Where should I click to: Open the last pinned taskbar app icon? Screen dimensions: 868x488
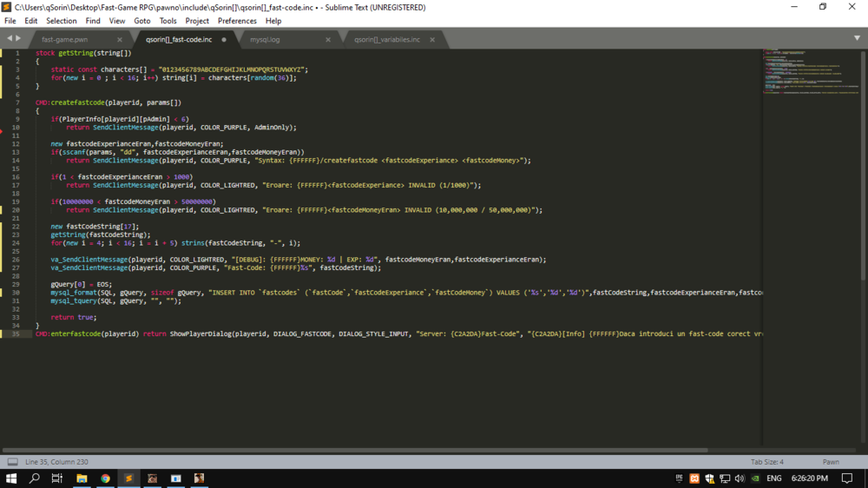point(199,478)
